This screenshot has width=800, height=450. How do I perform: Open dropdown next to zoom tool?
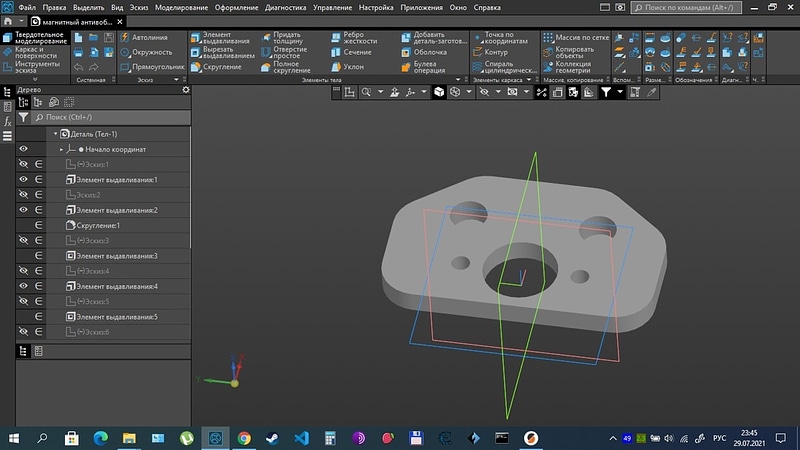pyautogui.click(x=380, y=92)
